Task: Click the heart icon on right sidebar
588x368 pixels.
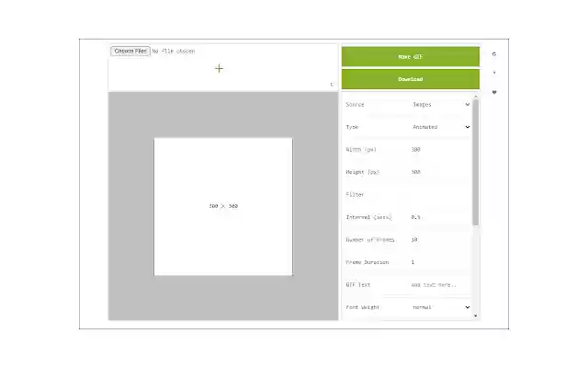Action: (x=494, y=92)
